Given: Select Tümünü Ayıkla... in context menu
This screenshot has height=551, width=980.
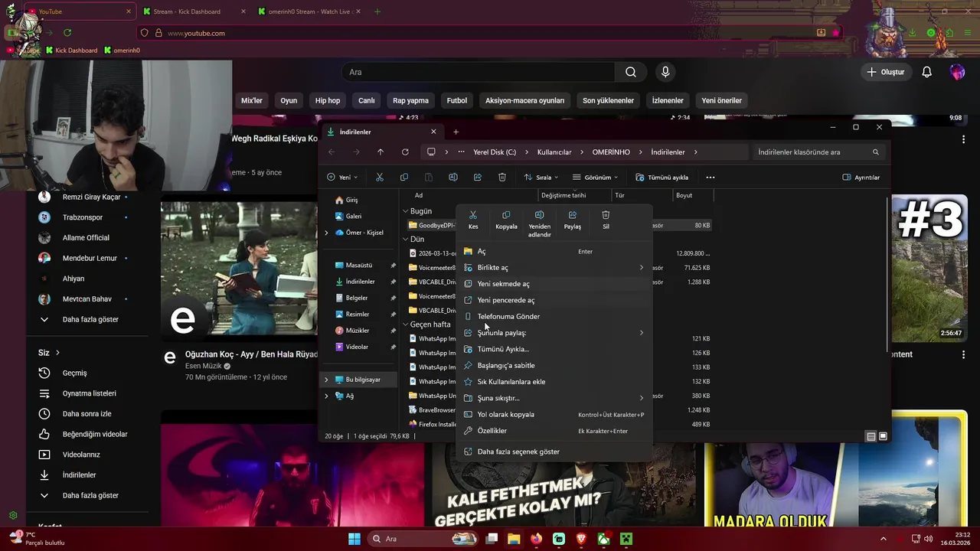Looking at the screenshot, I should tap(556, 349).
